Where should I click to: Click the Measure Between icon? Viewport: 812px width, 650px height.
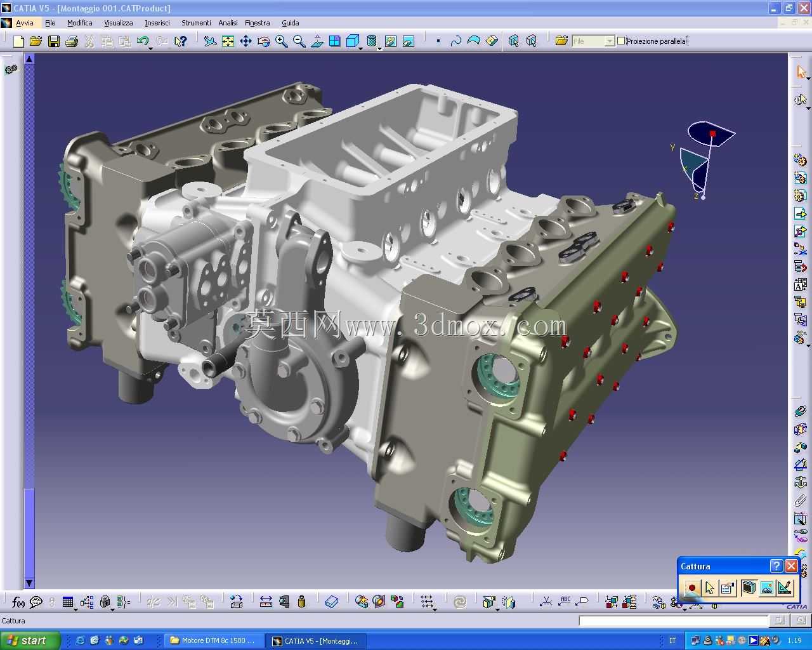click(x=266, y=602)
